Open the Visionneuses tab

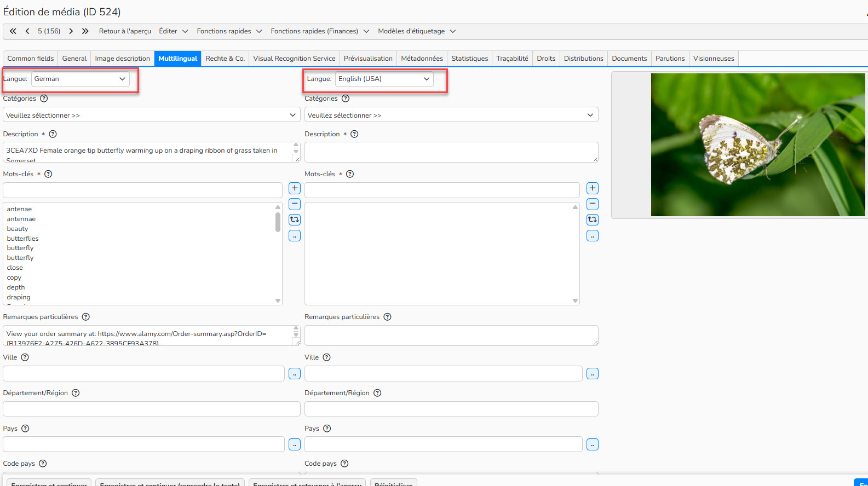point(714,59)
